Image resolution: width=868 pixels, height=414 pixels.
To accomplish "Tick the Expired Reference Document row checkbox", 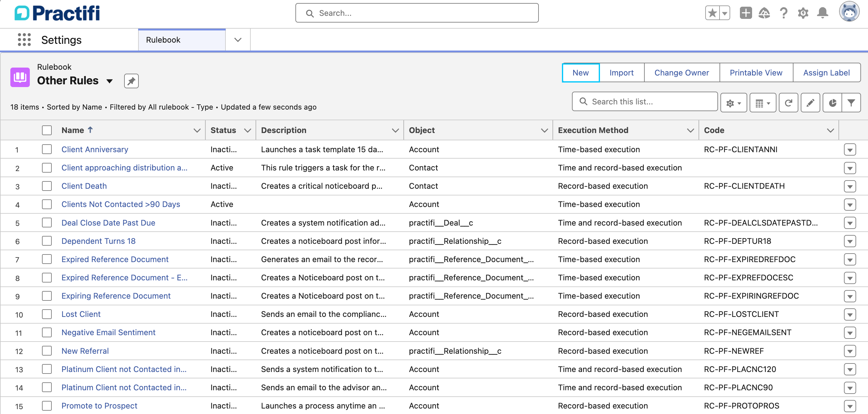I will click(x=47, y=259).
